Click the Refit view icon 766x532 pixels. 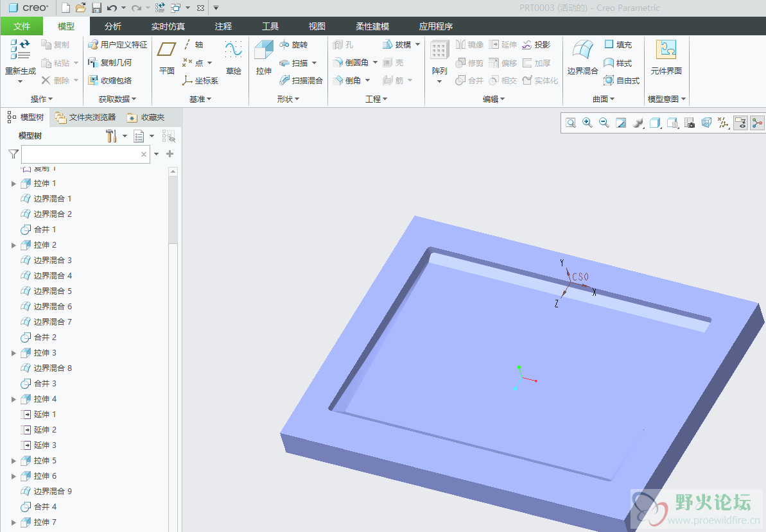(x=571, y=123)
